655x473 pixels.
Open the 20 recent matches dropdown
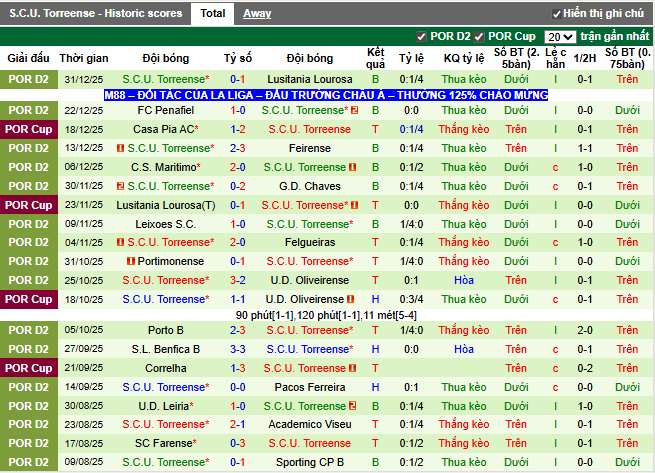point(560,37)
